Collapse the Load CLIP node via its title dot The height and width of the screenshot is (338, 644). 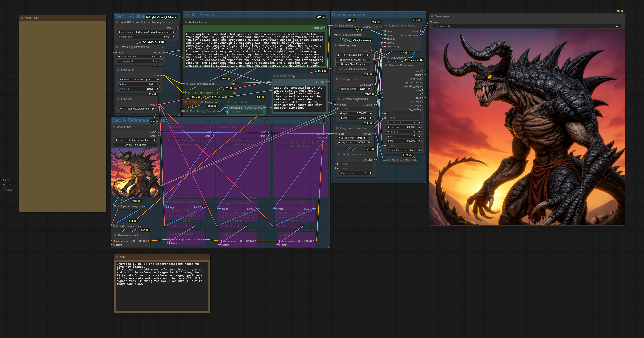pos(119,70)
